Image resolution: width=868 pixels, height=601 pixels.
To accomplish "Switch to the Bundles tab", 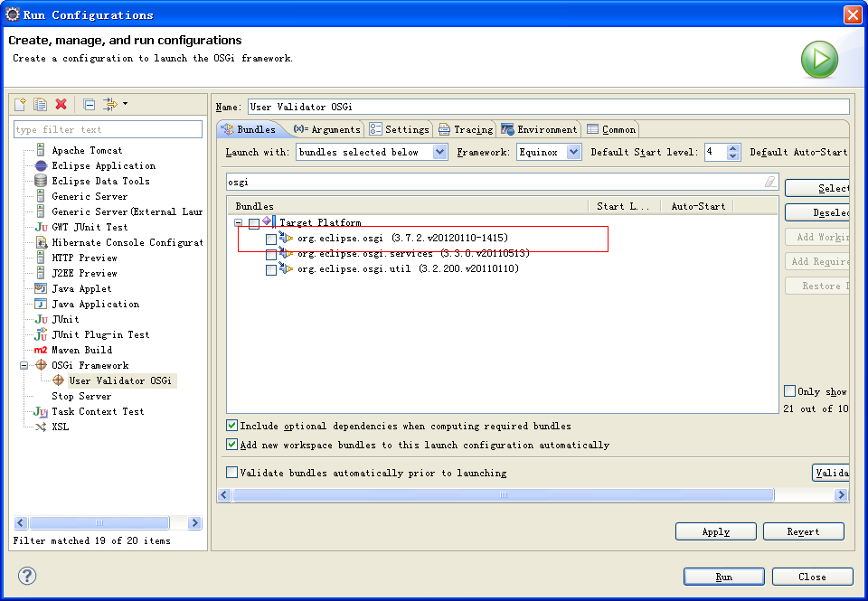I will [250, 129].
